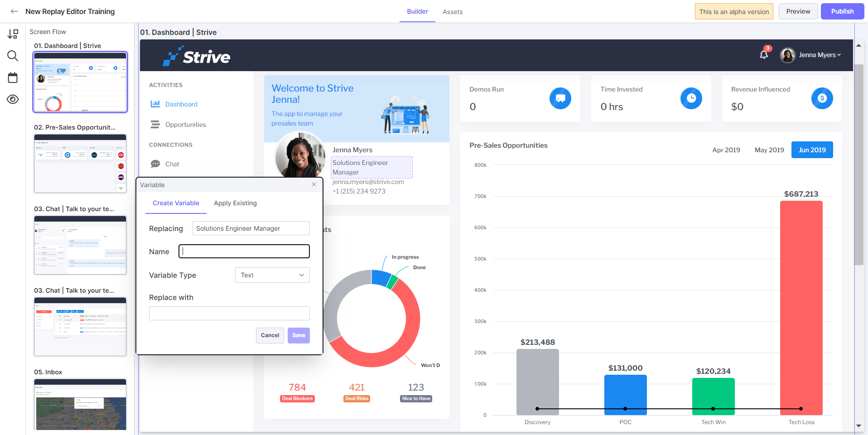Click the search magnifier icon in sidebar
The width and height of the screenshot is (868, 435).
13,56
